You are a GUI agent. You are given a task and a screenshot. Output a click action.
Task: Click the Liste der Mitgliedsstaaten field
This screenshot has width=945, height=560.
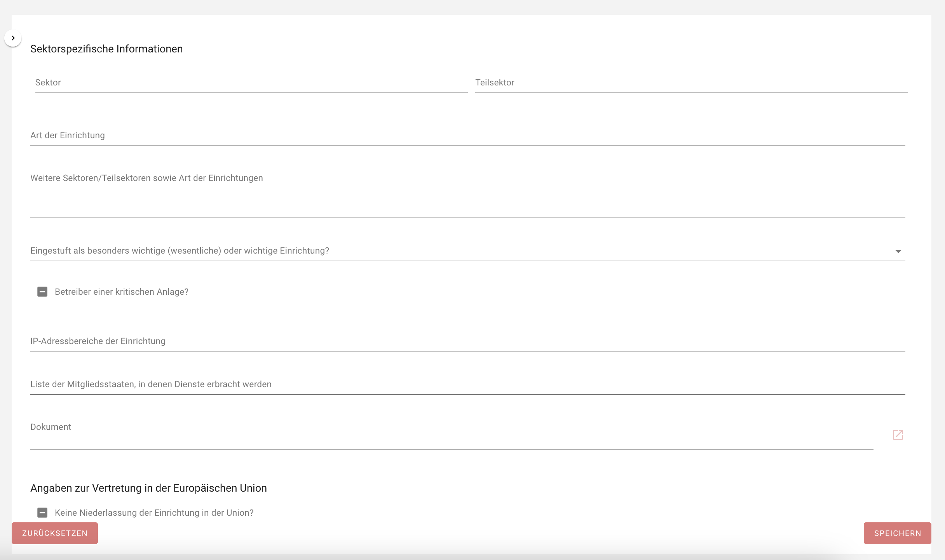click(467, 384)
